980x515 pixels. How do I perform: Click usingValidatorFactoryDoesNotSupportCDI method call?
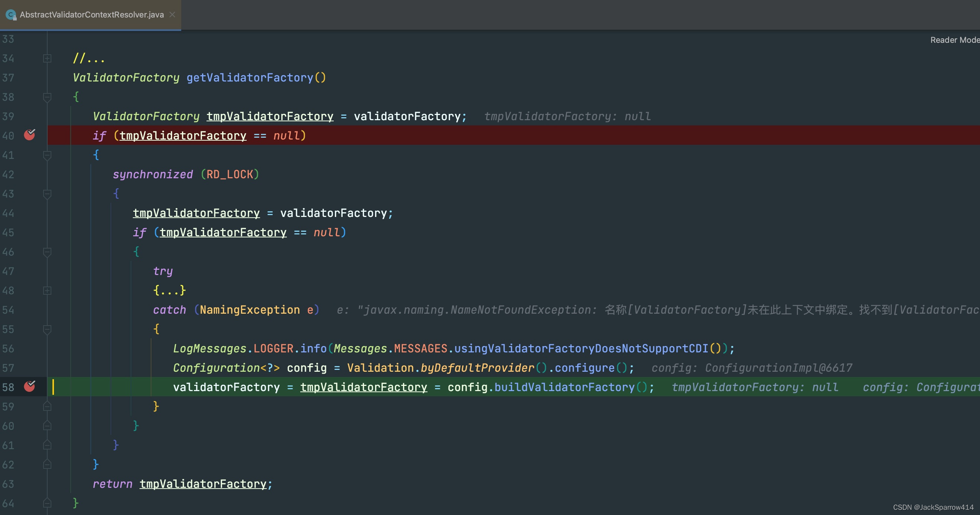pyautogui.click(x=581, y=348)
